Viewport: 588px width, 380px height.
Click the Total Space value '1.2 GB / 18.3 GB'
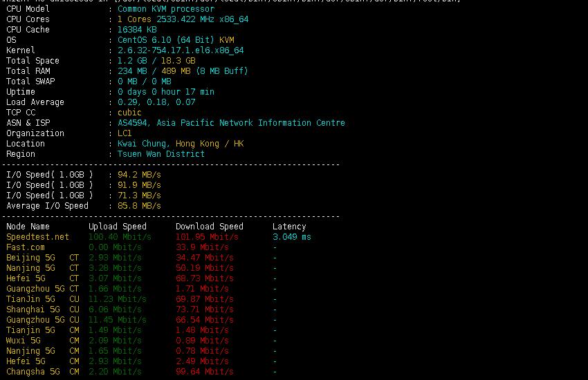coord(156,61)
